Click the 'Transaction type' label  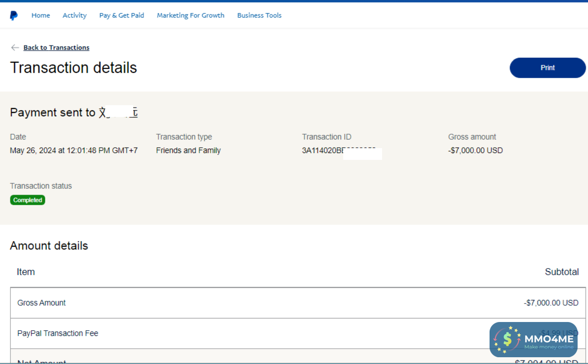pos(184,137)
